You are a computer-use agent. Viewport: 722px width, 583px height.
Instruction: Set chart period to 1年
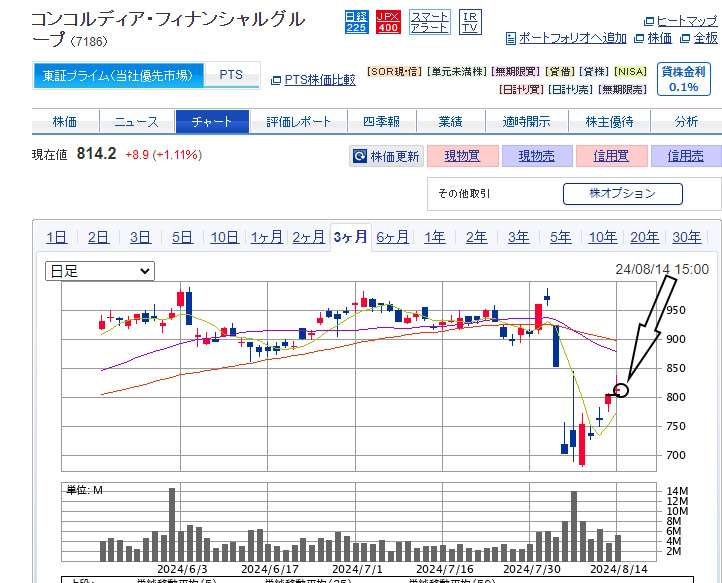pos(435,238)
